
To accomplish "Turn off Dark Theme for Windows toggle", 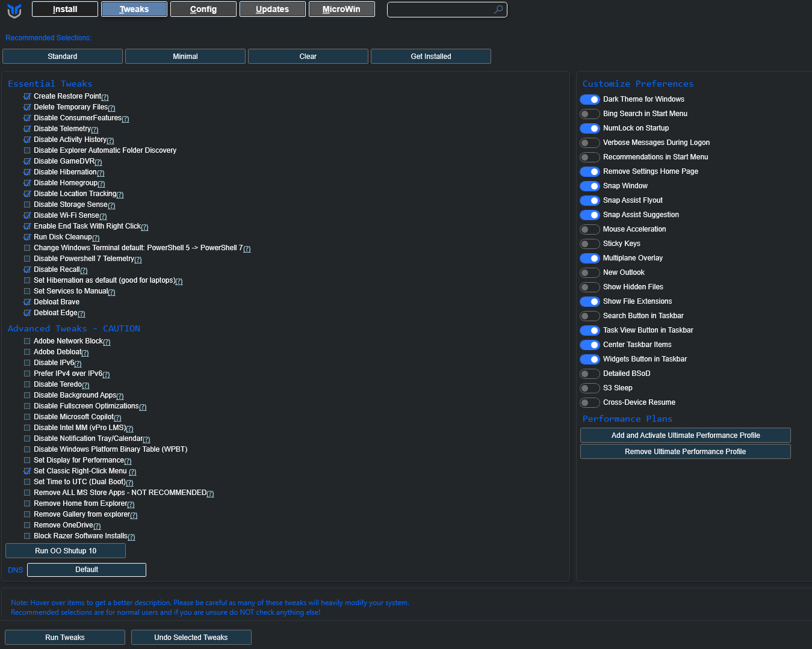I will [590, 99].
